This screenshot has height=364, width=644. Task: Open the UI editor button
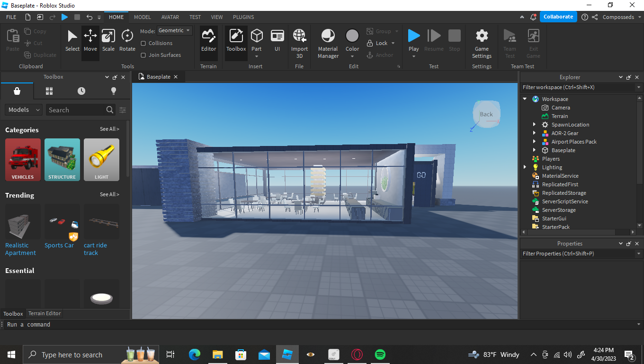pos(277,41)
